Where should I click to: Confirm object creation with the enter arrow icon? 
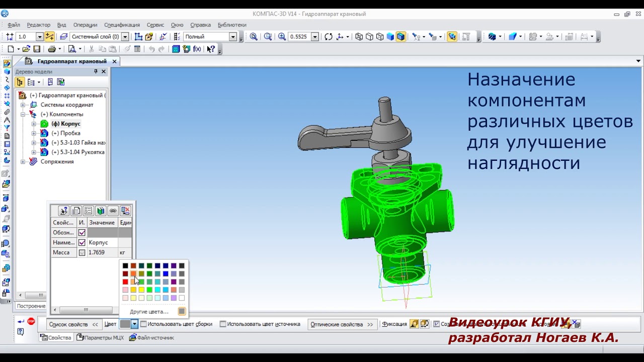pyautogui.click(x=21, y=321)
